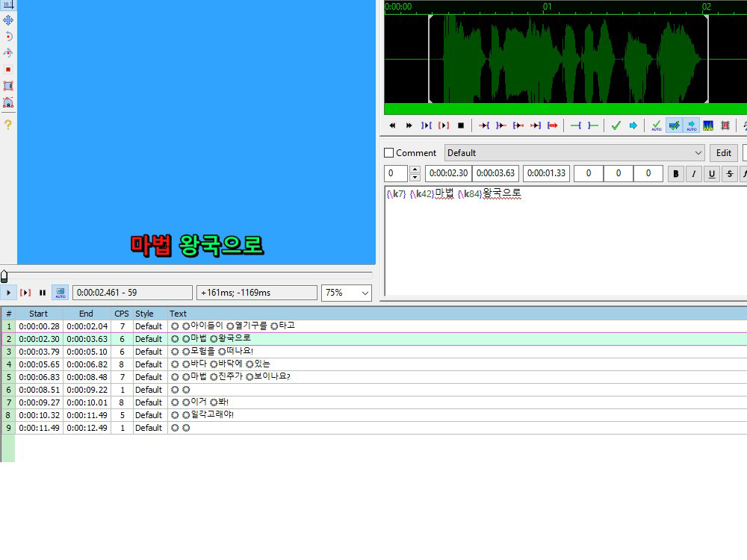Click subtitle edit box with karaoke tags
747x560 pixels.
[x=566, y=241]
